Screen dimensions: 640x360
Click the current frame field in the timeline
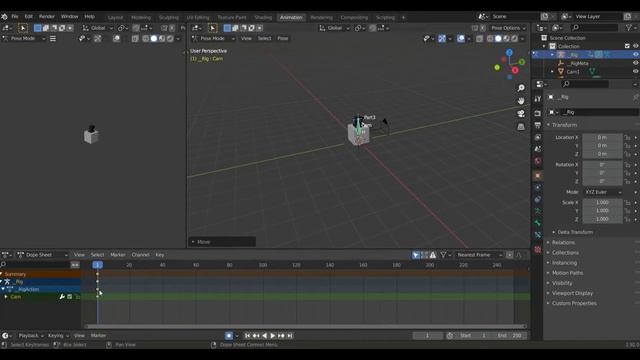pyautogui.click(x=427, y=336)
